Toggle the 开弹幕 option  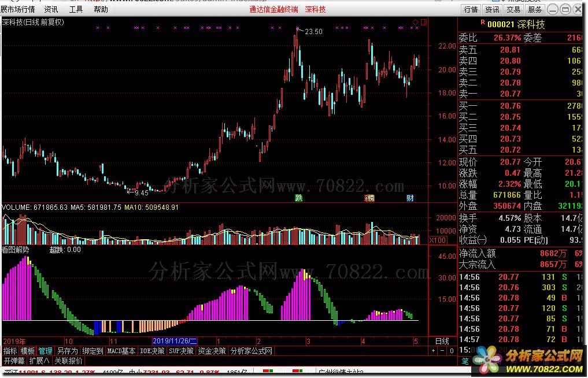tap(14, 361)
